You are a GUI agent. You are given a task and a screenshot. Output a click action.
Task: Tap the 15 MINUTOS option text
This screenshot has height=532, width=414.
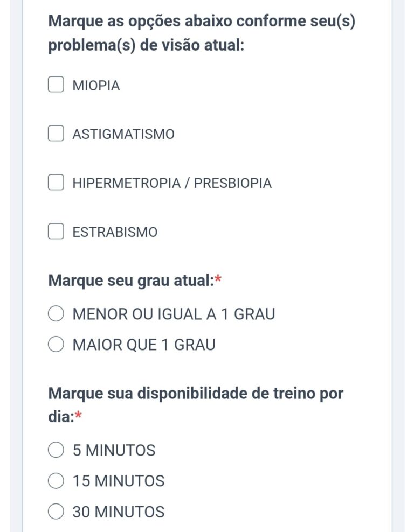click(119, 481)
